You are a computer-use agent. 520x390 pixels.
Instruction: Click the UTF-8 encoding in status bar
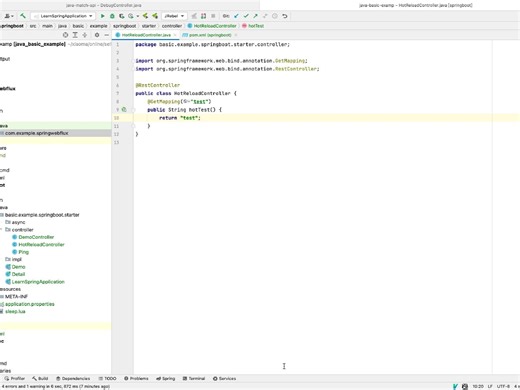point(503,386)
